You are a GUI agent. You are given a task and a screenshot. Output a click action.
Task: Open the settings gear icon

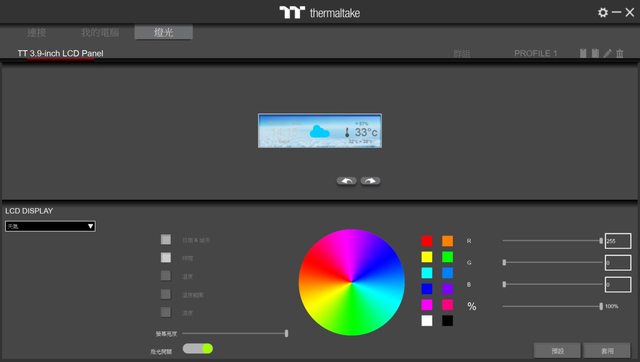tap(603, 13)
